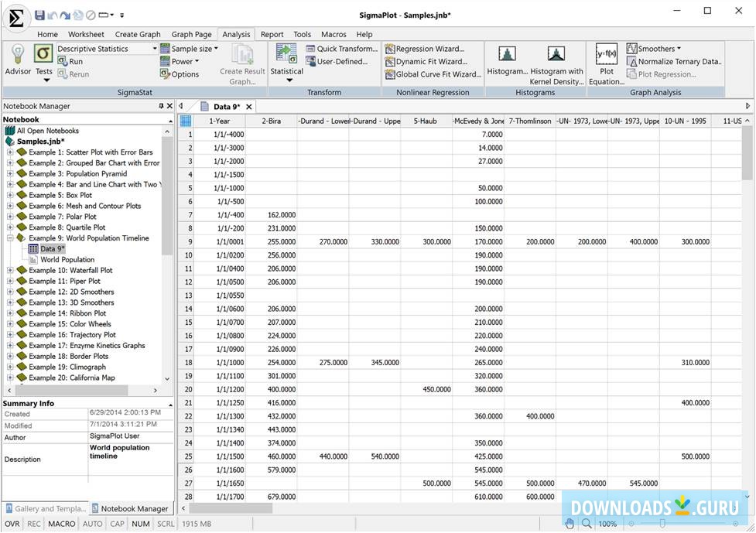756x533 pixels.
Task: Toggle AUTO indicator in status bar
Action: [93, 524]
